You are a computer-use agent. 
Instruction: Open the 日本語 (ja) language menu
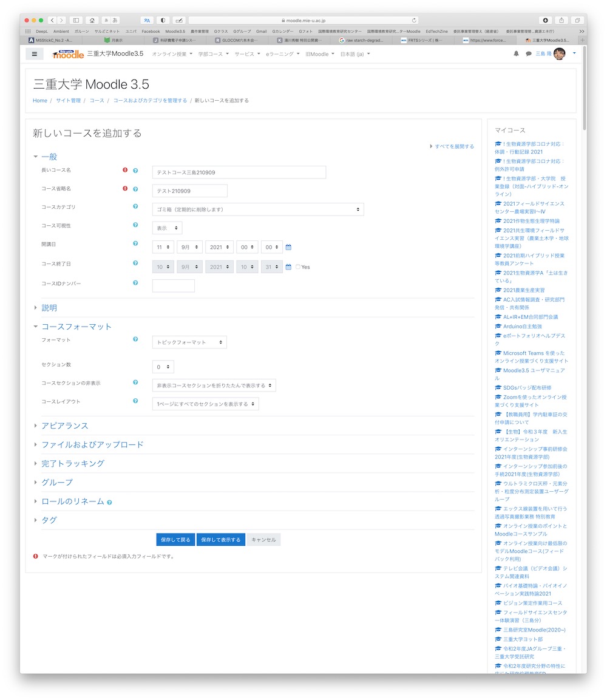(354, 54)
